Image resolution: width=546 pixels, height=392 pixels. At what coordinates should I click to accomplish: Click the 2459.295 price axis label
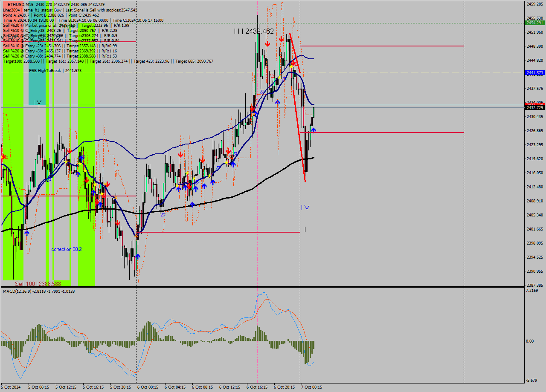pyautogui.click(x=534, y=4)
